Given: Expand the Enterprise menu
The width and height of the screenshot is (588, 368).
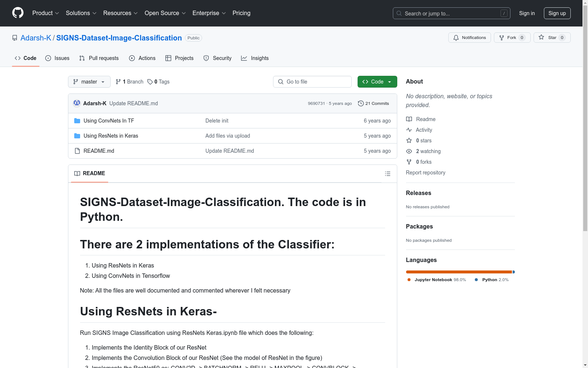Looking at the screenshot, I should pyautogui.click(x=209, y=13).
